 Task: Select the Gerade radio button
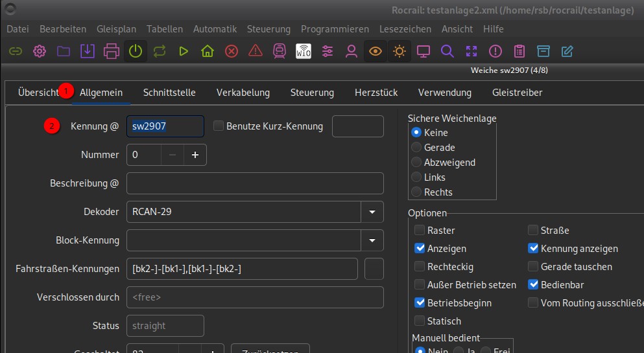416,147
